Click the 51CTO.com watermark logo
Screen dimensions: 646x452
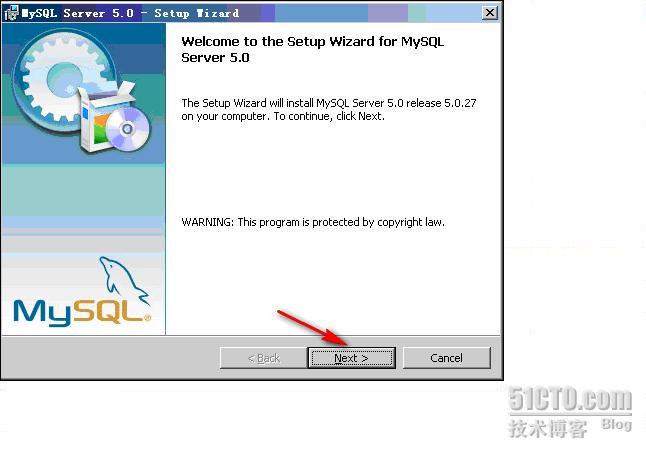tap(570, 399)
